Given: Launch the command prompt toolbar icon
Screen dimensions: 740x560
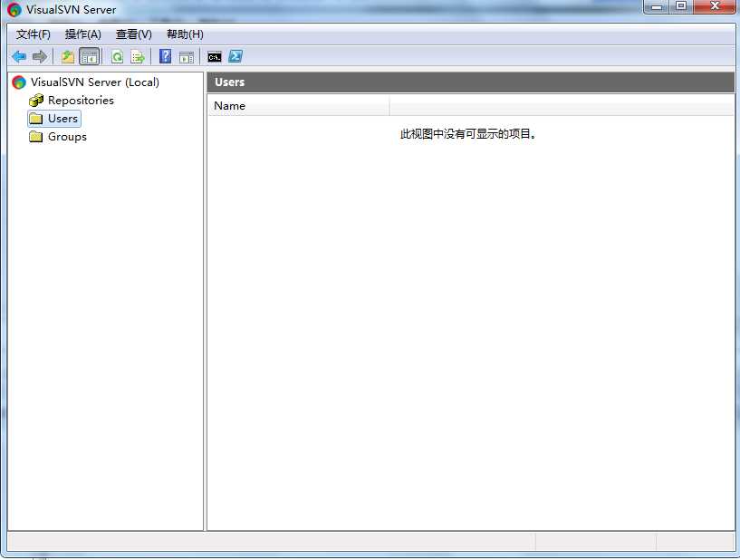Looking at the screenshot, I should [215, 57].
